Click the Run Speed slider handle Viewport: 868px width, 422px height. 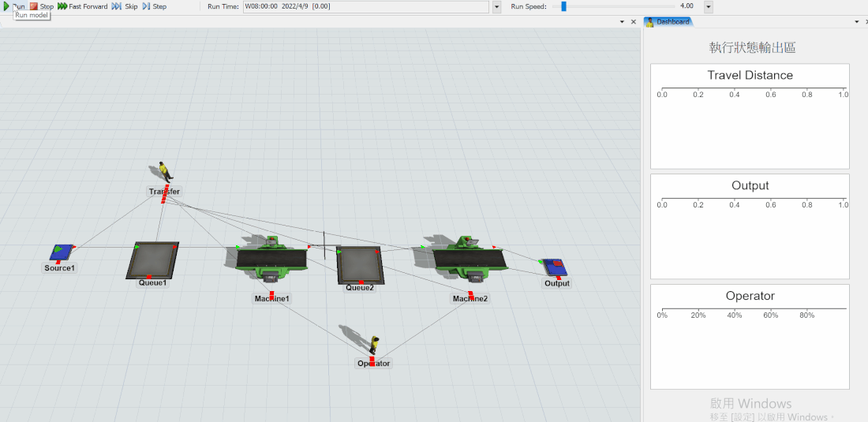pos(563,6)
